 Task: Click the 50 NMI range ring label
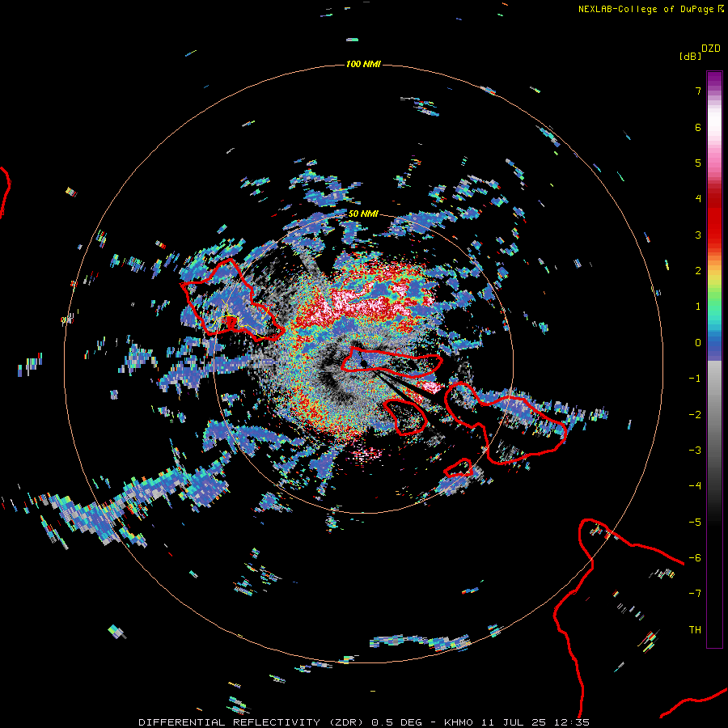coord(363,214)
